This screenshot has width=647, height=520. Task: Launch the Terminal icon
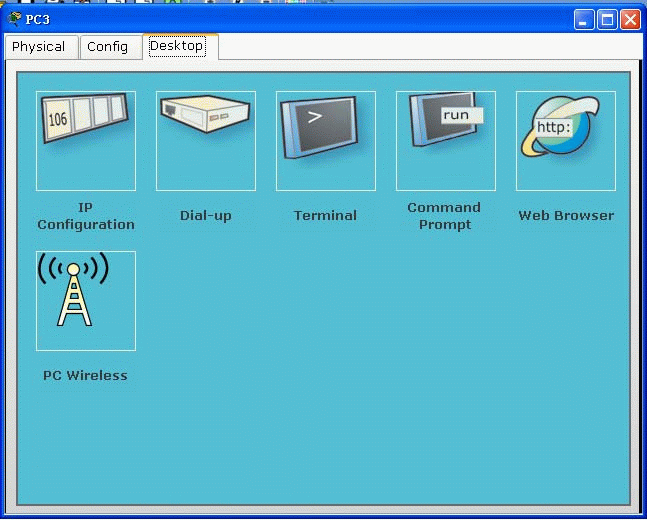tap(326, 141)
